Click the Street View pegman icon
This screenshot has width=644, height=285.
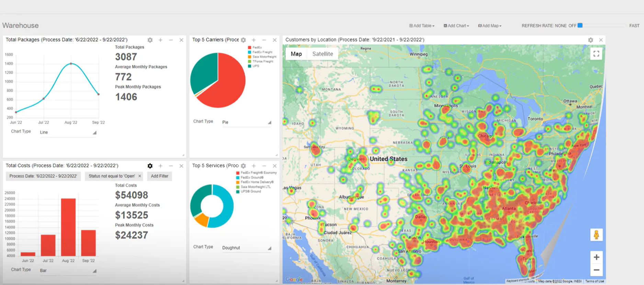tap(597, 235)
